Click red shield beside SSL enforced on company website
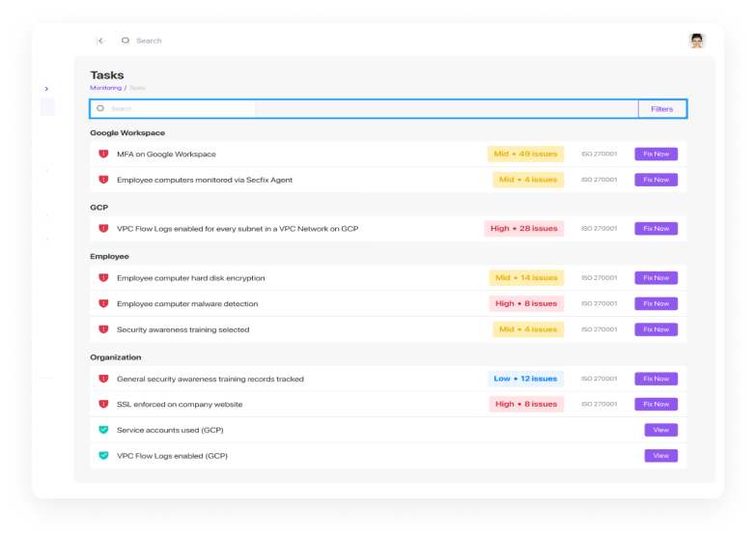756x539 pixels. (103, 404)
